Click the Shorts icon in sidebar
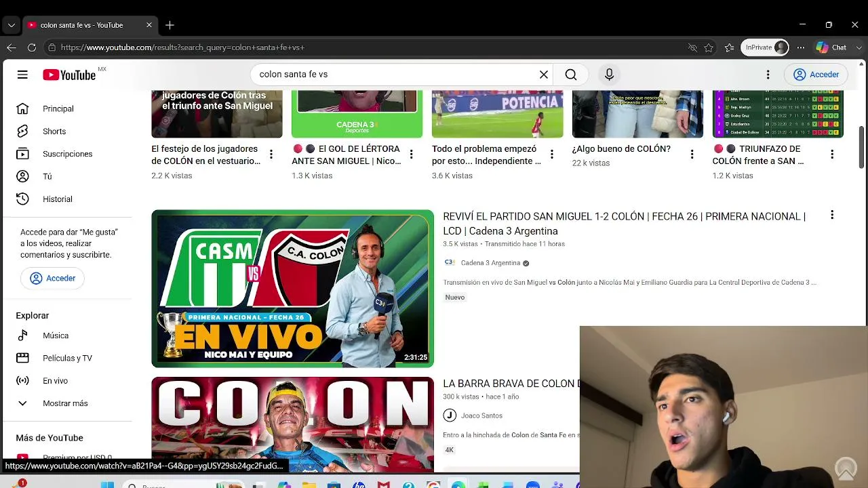The width and height of the screenshot is (868, 488). 22,131
